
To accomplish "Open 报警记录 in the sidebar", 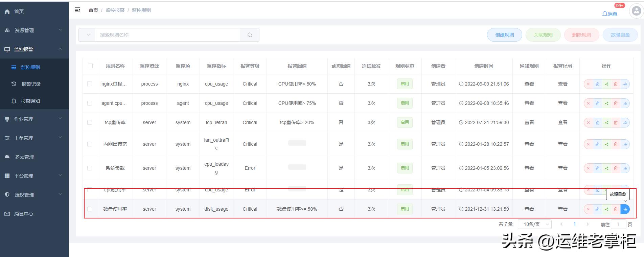I will (34, 84).
